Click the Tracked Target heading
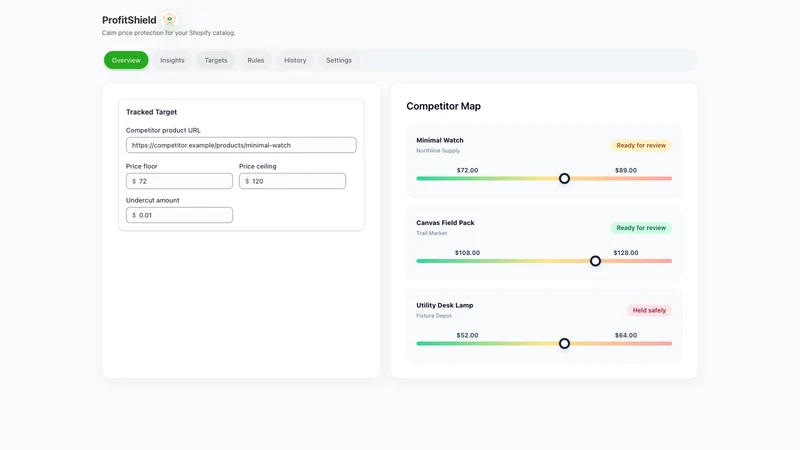Image resolution: width=800 pixels, height=450 pixels. (x=152, y=112)
